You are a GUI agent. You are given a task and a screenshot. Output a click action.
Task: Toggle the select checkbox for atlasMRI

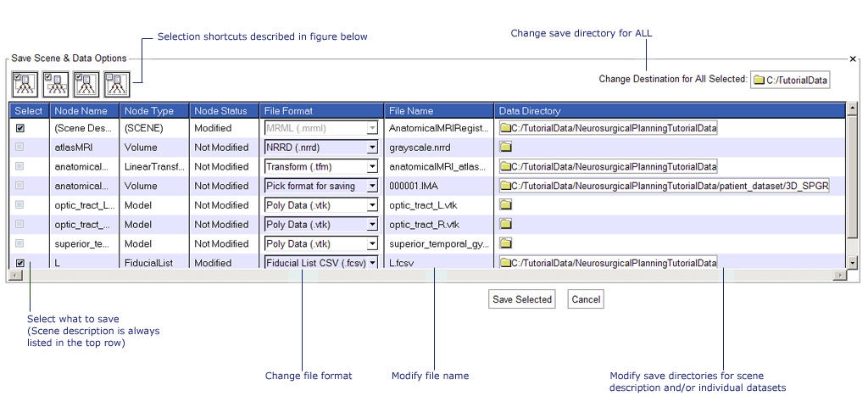click(x=20, y=148)
